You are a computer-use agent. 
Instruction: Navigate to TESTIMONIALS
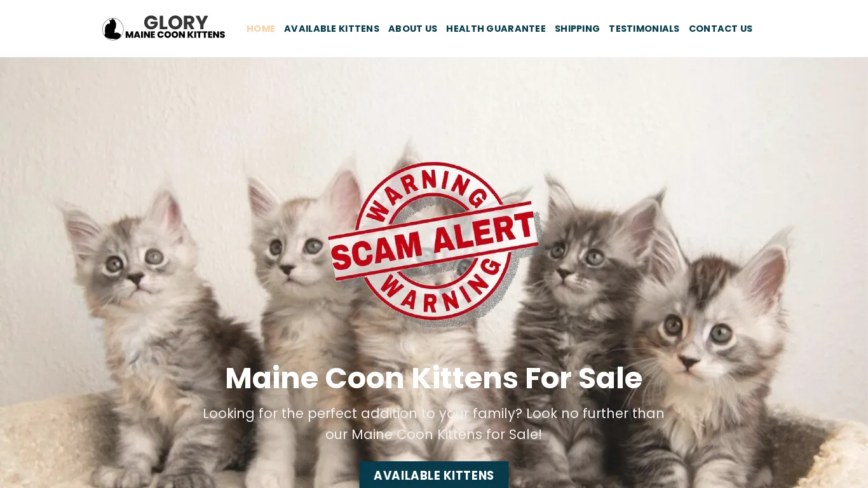click(644, 29)
